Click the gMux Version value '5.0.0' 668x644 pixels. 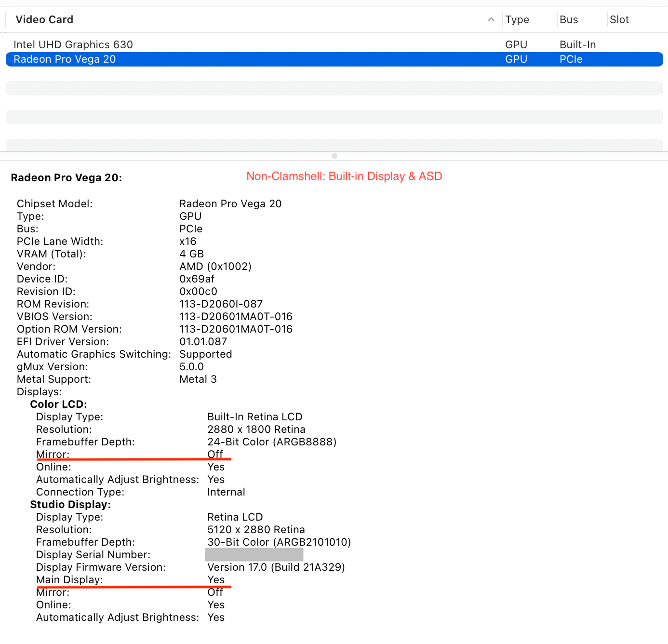192,367
